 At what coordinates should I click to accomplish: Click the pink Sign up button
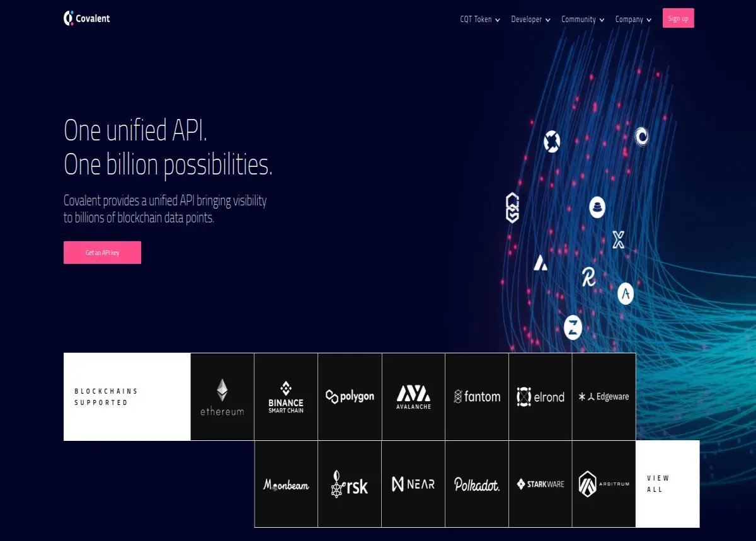point(679,18)
